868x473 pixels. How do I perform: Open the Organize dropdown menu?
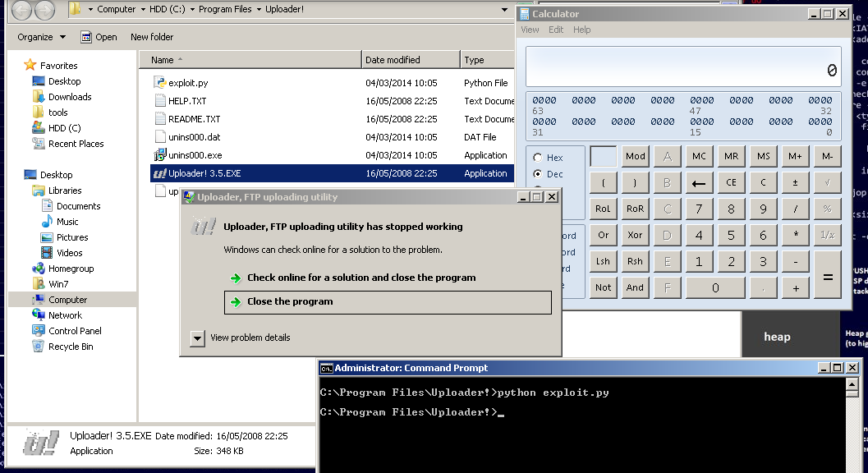(42, 37)
